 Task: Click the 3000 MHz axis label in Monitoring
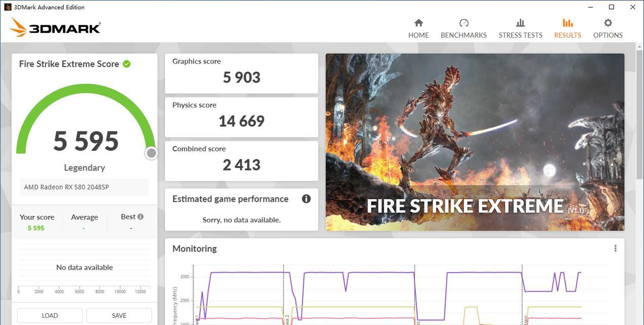pos(185,277)
